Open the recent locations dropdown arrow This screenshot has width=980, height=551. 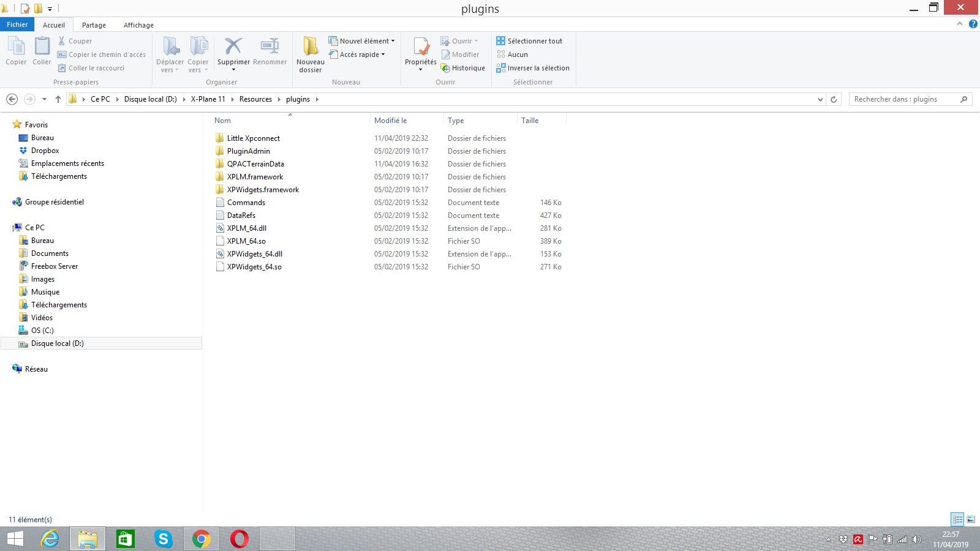click(x=44, y=99)
